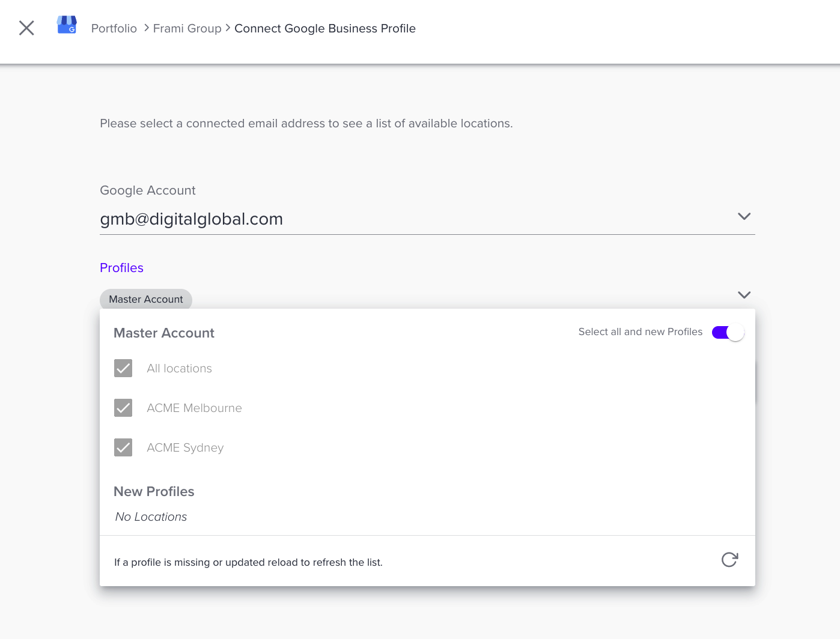Collapse the Profiles dropdown chevron

[744, 295]
